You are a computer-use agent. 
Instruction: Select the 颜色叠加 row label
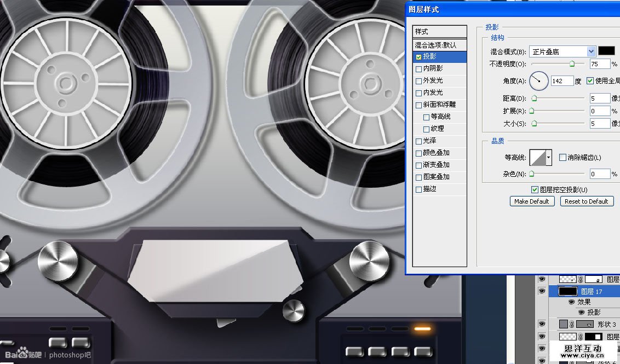[x=436, y=153]
